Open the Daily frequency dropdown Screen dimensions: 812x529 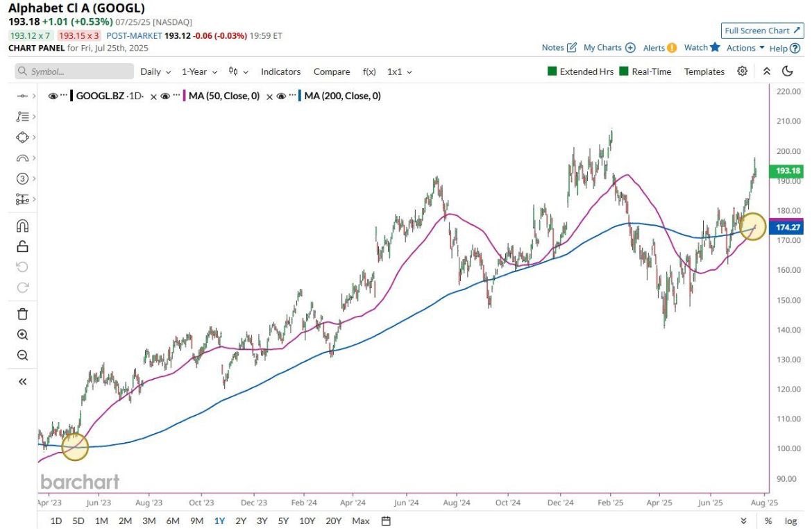155,72
